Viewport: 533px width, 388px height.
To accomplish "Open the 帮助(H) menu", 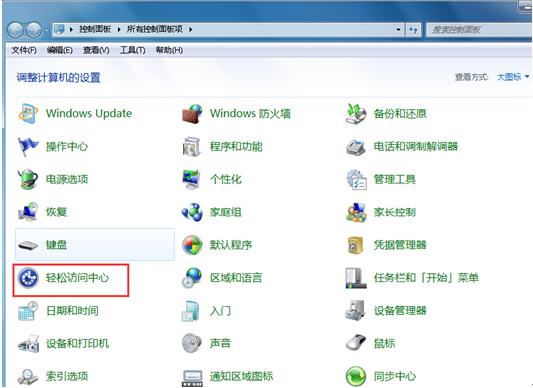I will click(169, 50).
